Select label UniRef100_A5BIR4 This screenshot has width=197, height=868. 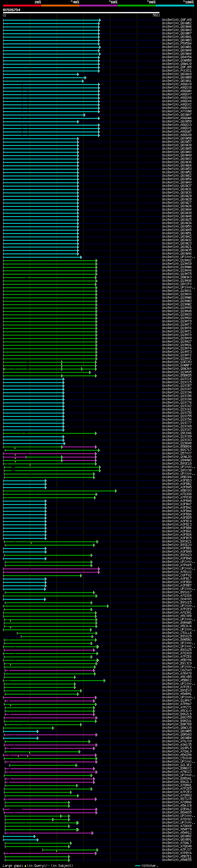[x=177, y=477]
